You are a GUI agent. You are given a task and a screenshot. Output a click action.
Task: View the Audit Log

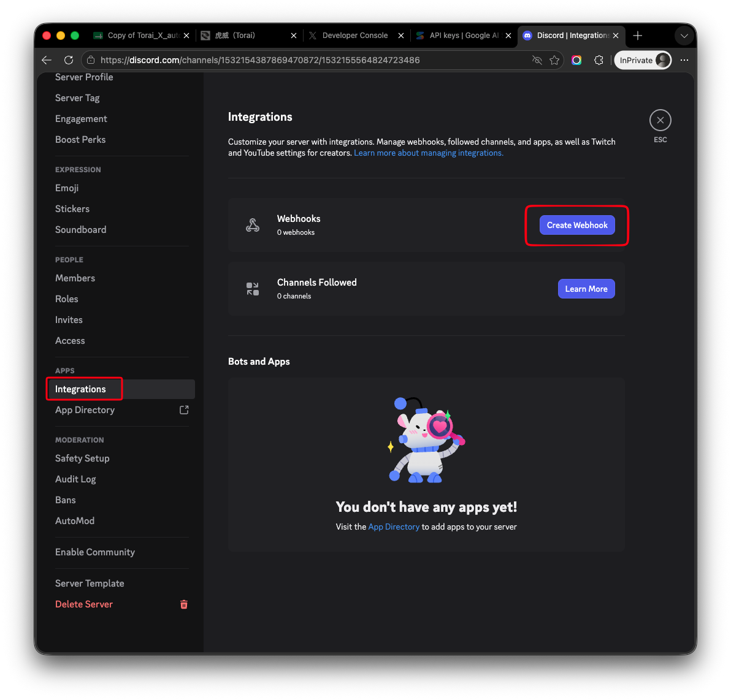pyautogui.click(x=75, y=479)
